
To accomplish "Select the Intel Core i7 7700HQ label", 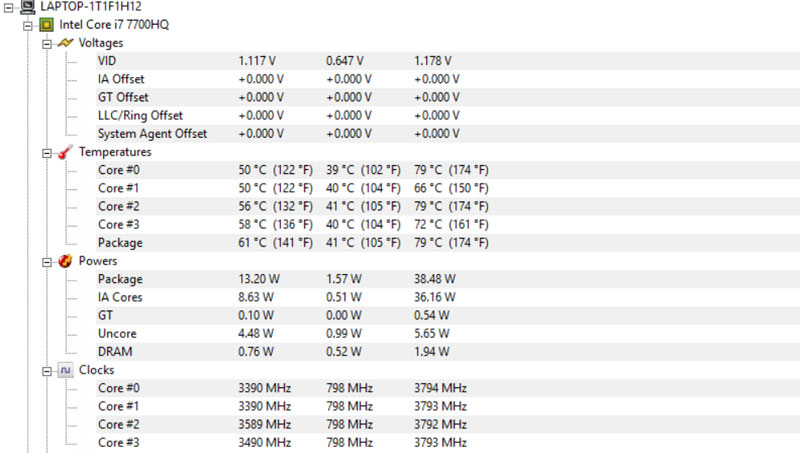I will [x=114, y=24].
